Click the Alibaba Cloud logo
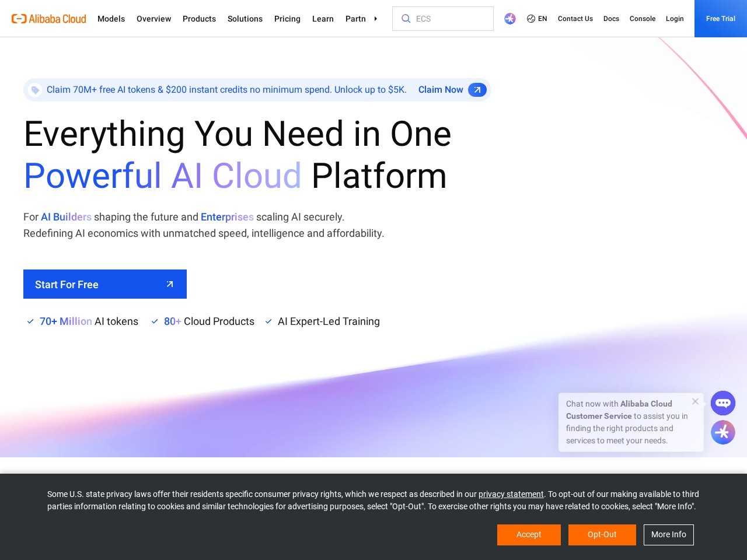This screenshot has width=747, height=560. tap(49, 19)
